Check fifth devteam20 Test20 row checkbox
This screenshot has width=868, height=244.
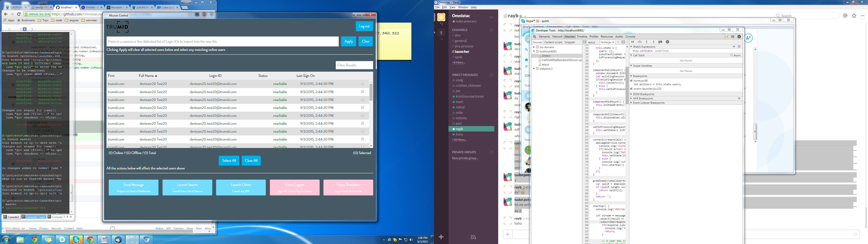[363, 115]
